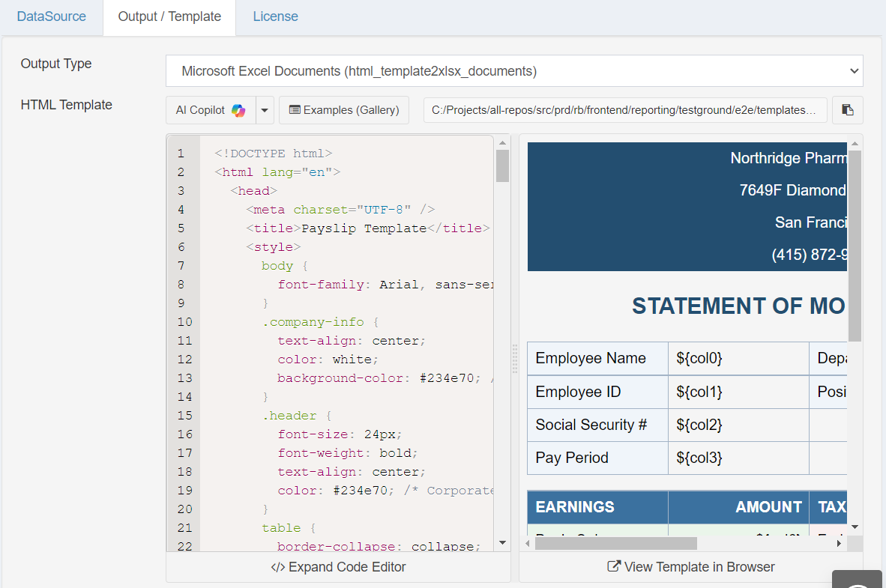Click the html lang="en" code line
The image size is (886, 588).
pos(277,172)
